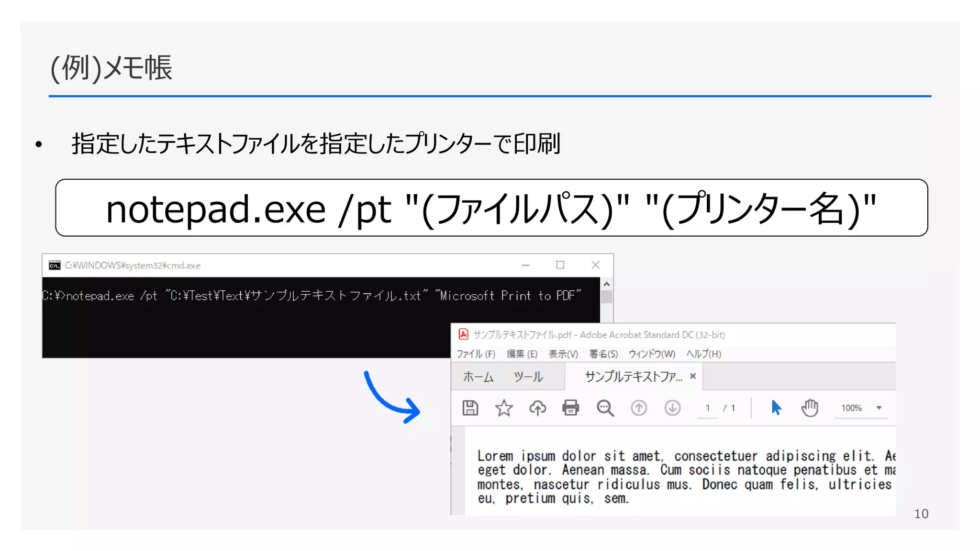Switch to the ホーム tab
This screenshot has height=551, width=980.
pyautogui.click(x=478, y=377)
